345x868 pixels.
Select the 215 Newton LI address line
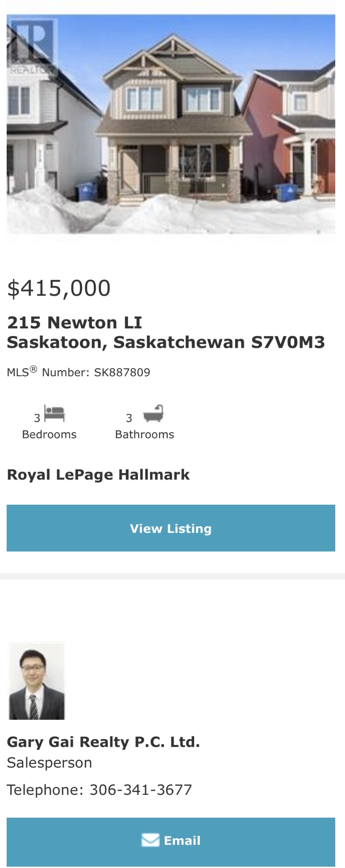[75, 322]
